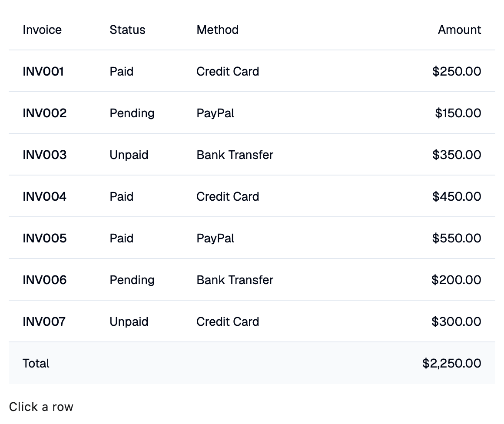Image resolution: width=504 pixels, height=424 pixels.
Task: Click the Amount column header
Action: (x=460, y=30)
